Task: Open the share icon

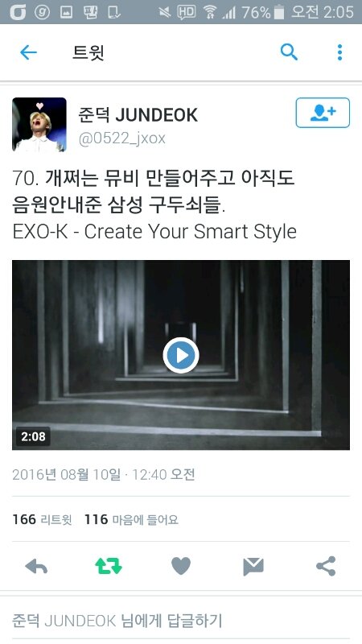Action: pos(326,567)
